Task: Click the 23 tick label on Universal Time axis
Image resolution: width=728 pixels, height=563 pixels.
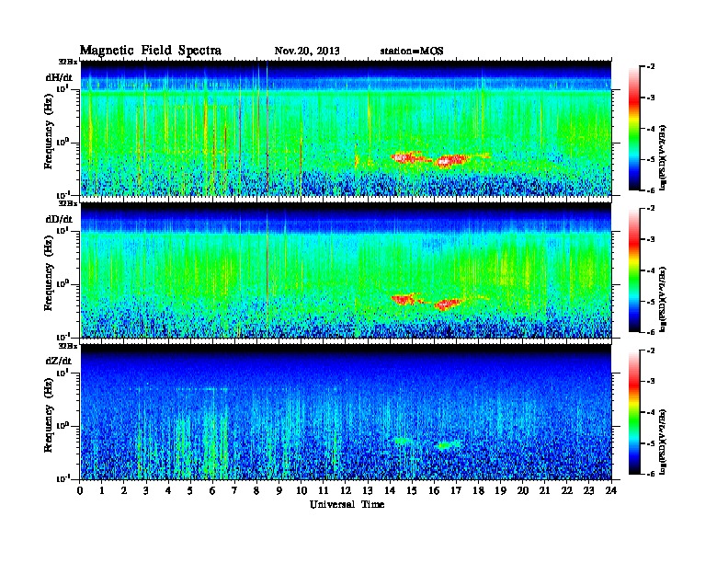Action: tap(588, 491)
